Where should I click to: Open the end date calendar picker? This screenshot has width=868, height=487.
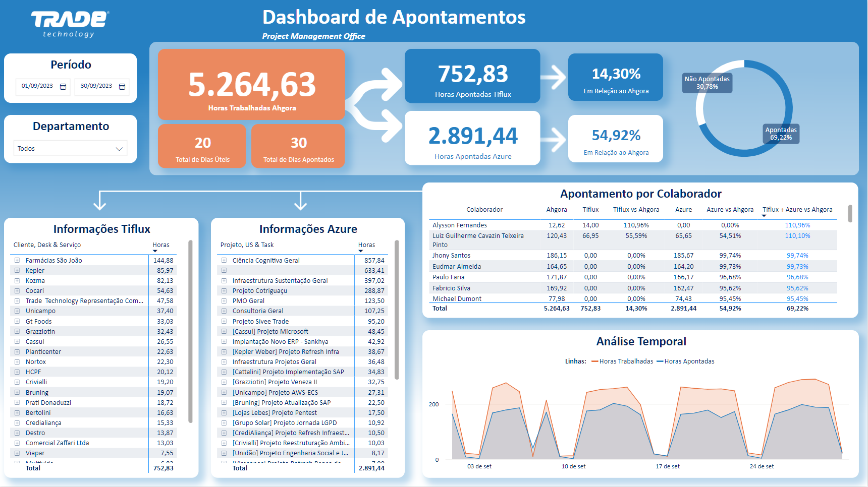click(x=122, y=86)
